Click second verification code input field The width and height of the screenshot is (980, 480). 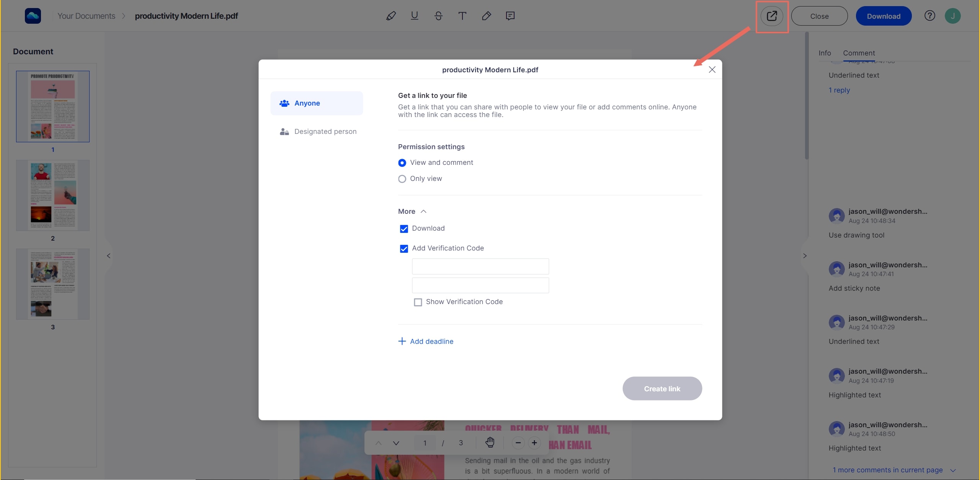pyautogui.click(x=480, y=285)
